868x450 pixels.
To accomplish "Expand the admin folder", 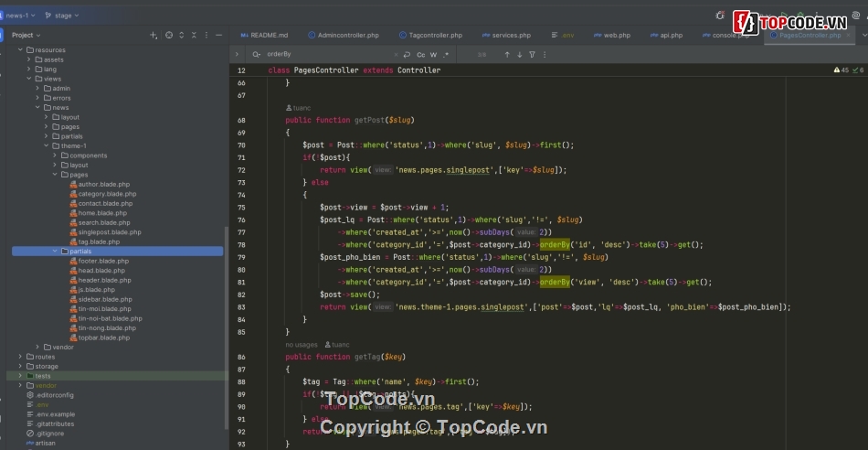I will [37, 88].
